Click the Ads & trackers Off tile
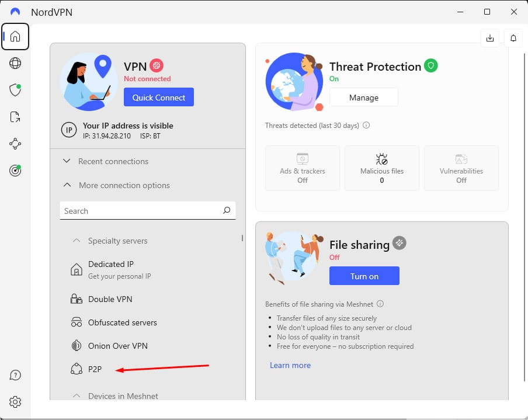This screenshot has width=528, height=420. pos(303,168)
